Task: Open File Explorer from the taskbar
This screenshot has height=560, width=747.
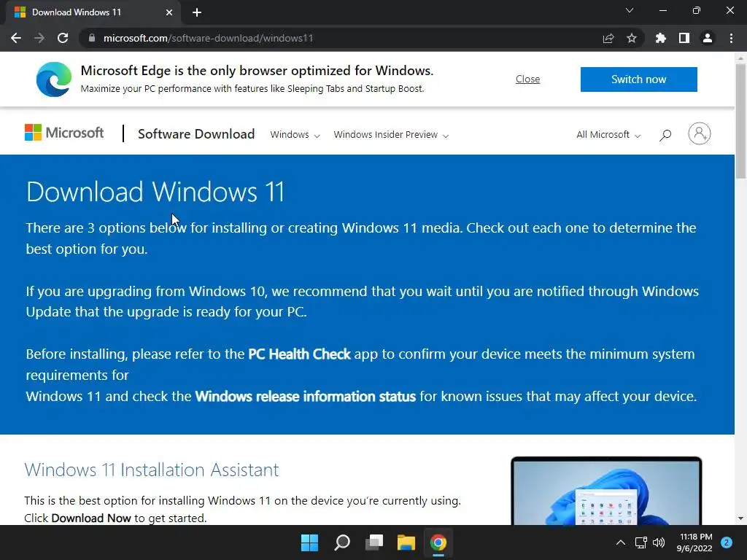Action: click(406, 542)
